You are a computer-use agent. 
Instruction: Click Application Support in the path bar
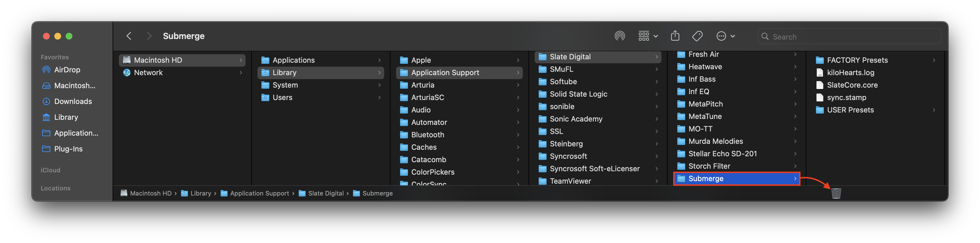255,193
